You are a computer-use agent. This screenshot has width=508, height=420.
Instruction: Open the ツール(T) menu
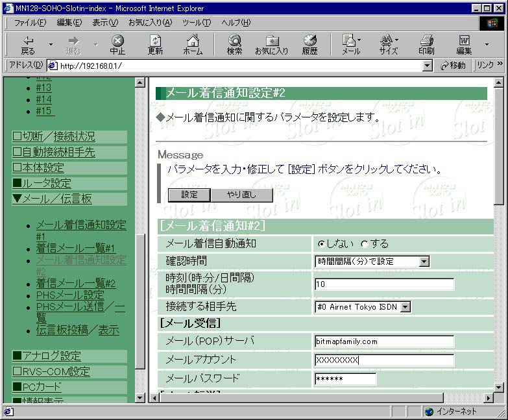tap(197, 23)
